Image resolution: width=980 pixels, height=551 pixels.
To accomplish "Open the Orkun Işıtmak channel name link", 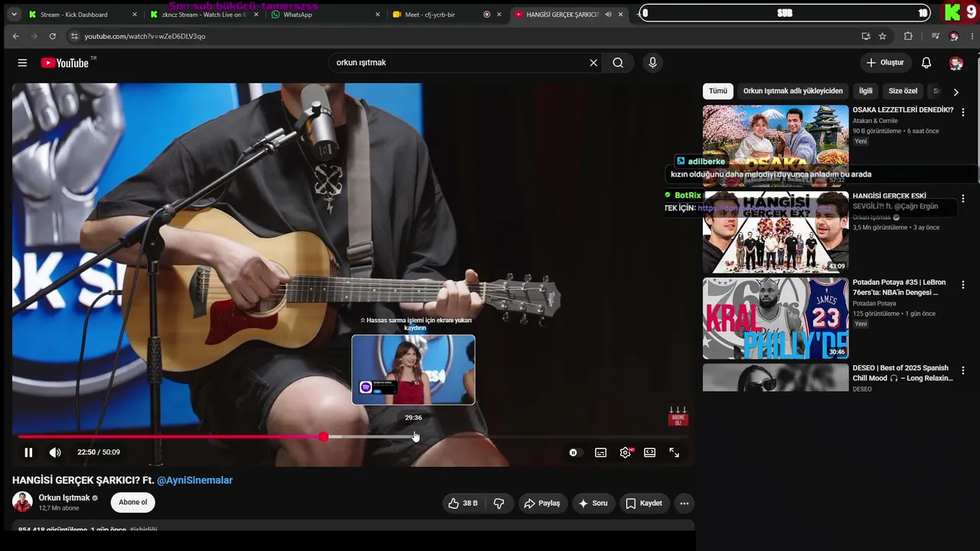I will coord(64,497).
